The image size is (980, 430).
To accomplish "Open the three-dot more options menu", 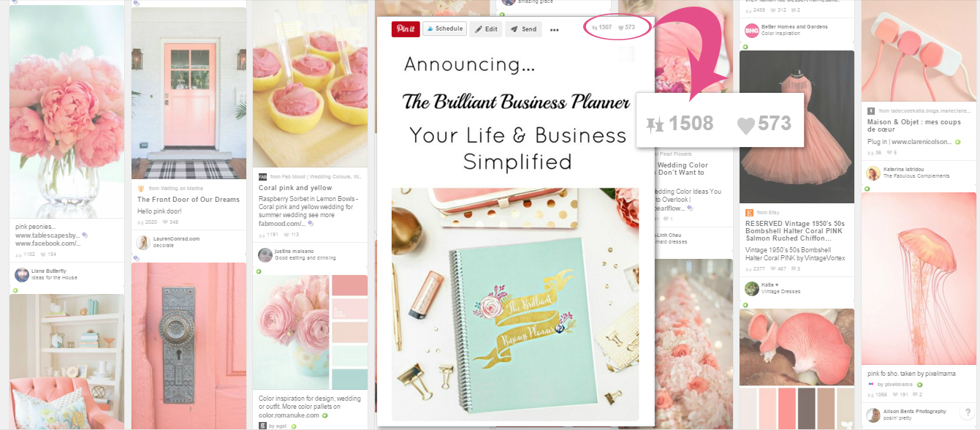I will pos(554,30).
